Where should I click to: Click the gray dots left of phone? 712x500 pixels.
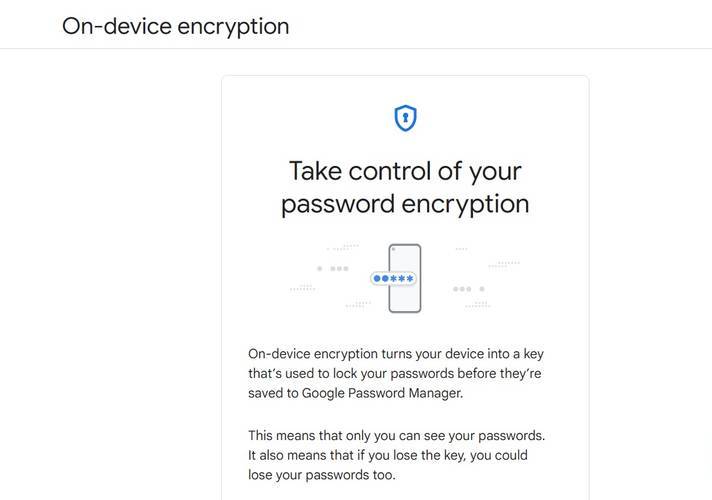pyautogui.click(x=333, y=268)
